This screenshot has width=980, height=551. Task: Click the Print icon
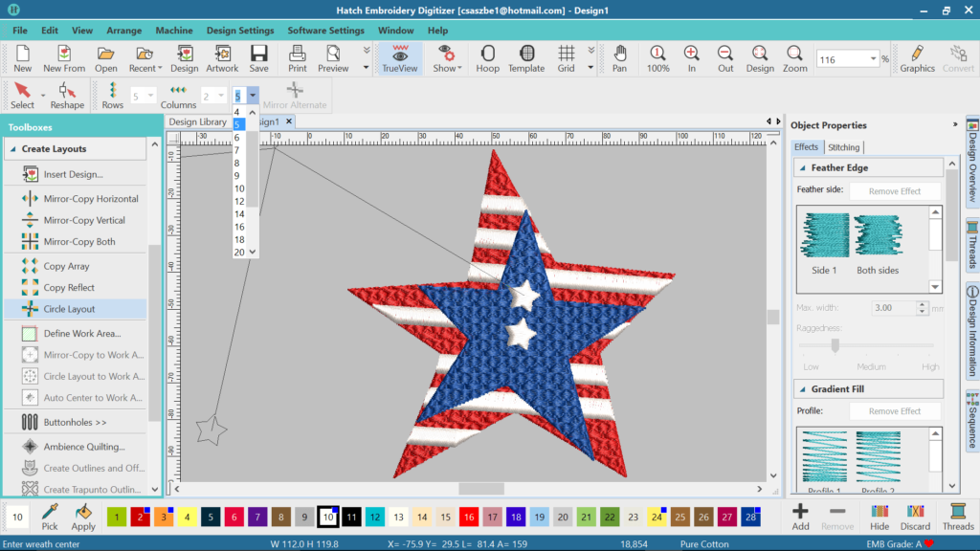[298, 57]
